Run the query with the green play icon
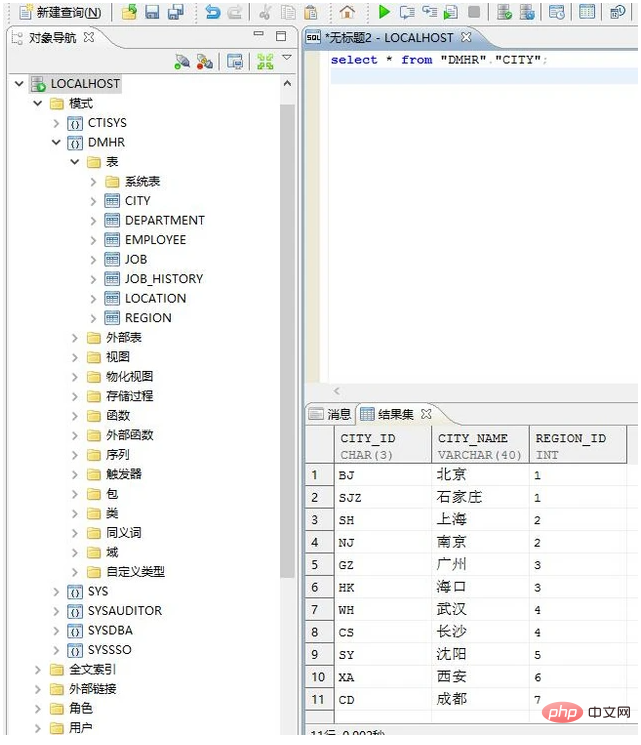This screenshot has height=745, width=641. [385, 13]
